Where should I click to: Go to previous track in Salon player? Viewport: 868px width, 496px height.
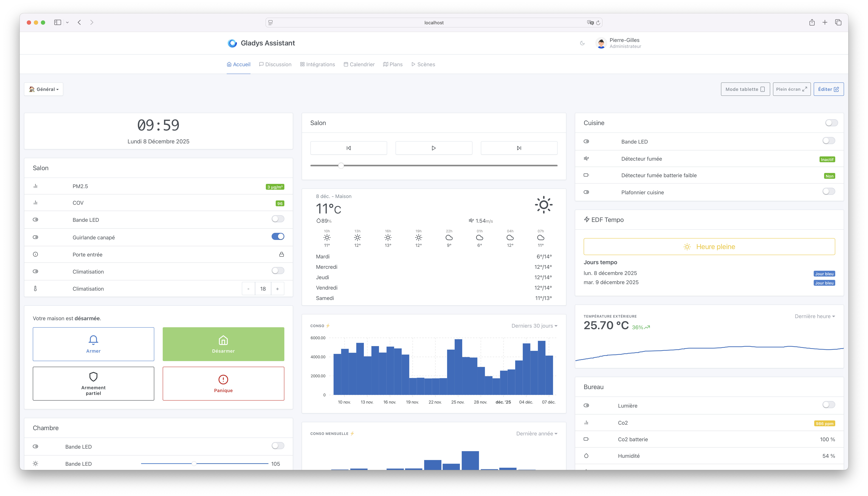point(349,148)
